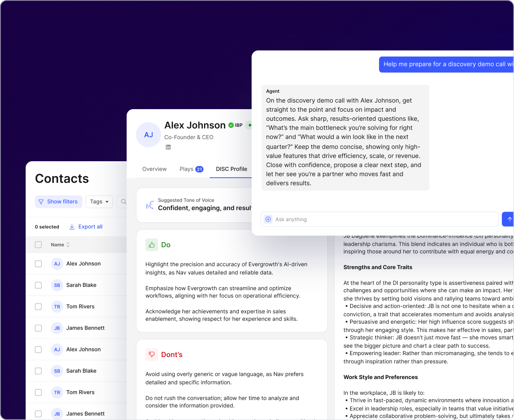Check the checkbox beside Tom Rivers
514x420 pixels.
pyautogui.click(x=38, y=306)
